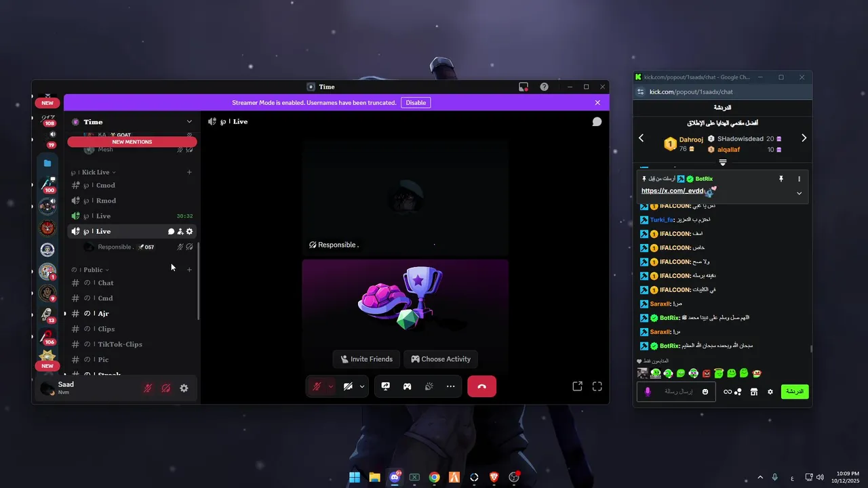The height and width of the screenshot is (488, 868).
Task: Open more call options ellipsis
Action: pyautogui.click(x=451, y=386)
